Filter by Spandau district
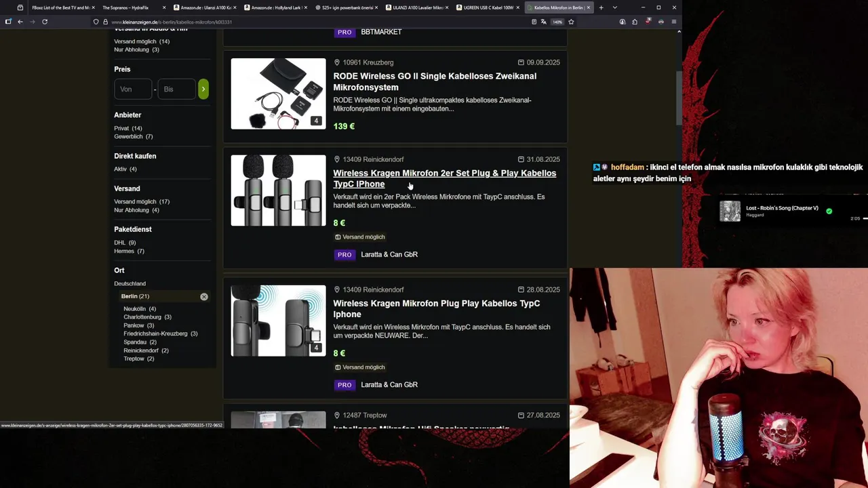Image resolution: width=868 pixels, height=488 pixels. point(140,342)
